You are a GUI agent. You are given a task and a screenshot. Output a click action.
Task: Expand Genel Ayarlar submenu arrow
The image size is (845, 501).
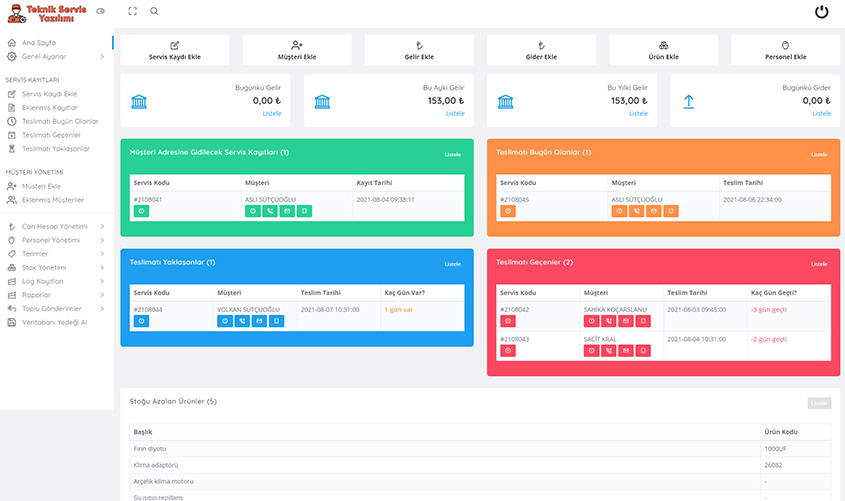click(102, 57)
